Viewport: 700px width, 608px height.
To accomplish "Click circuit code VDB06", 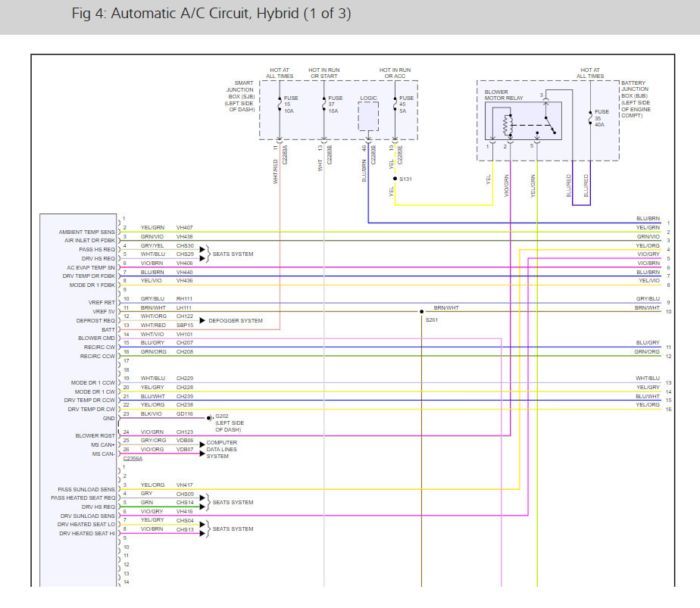I will point(185,440).
